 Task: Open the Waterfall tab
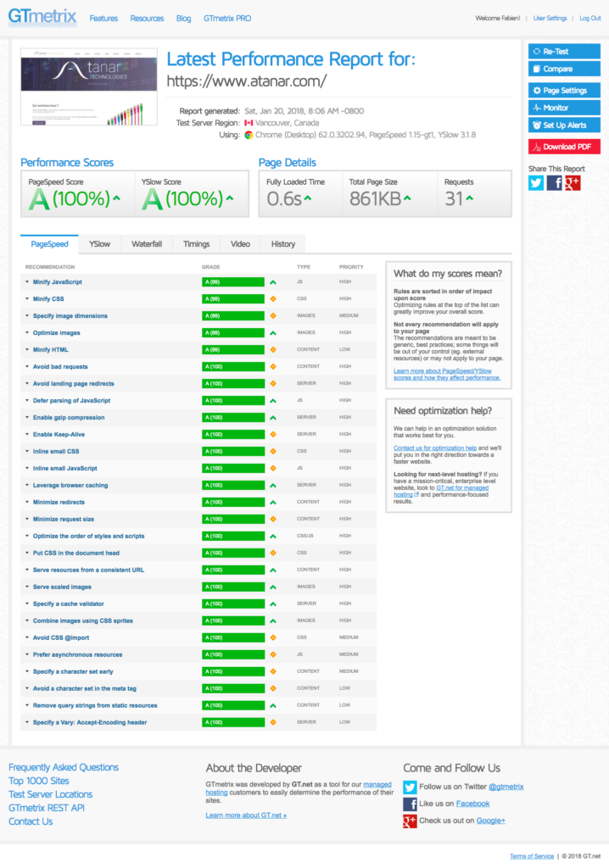[147, 244]
